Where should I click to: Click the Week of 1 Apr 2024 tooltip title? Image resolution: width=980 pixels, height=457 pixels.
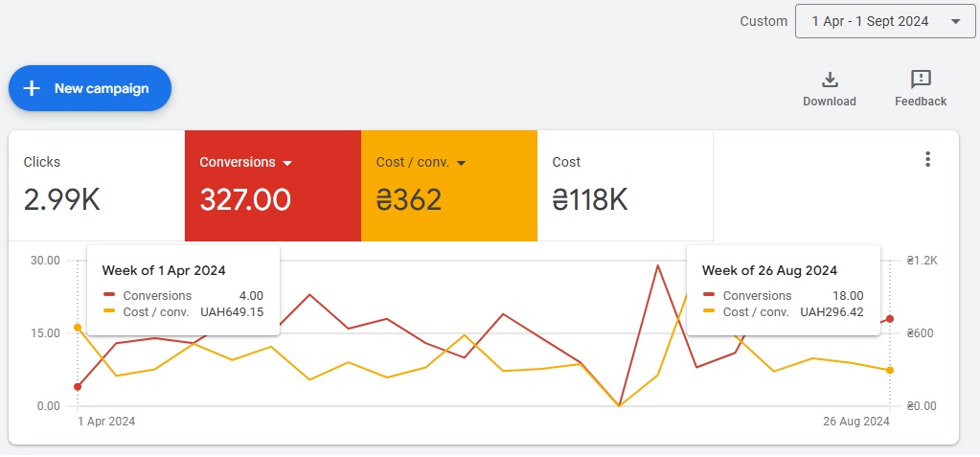[x=164, y=271]
